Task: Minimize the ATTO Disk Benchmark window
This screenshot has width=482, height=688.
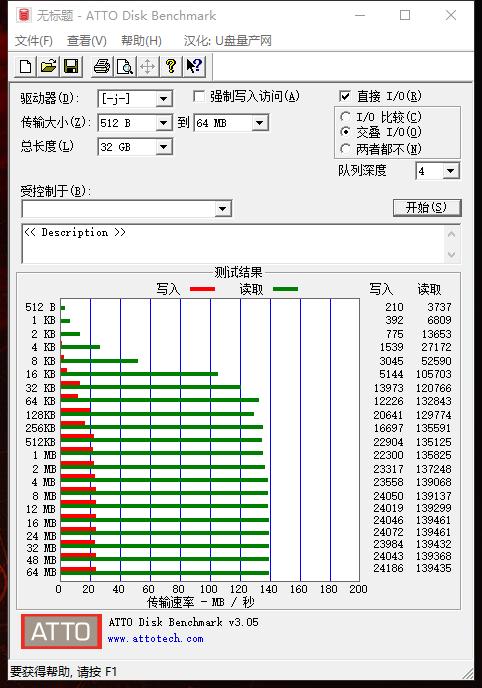Action: [x=360, y=15]
